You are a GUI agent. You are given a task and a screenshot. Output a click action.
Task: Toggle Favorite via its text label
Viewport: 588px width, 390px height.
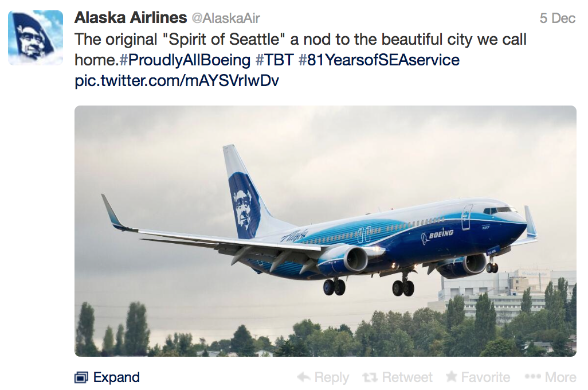pos(485,377)
